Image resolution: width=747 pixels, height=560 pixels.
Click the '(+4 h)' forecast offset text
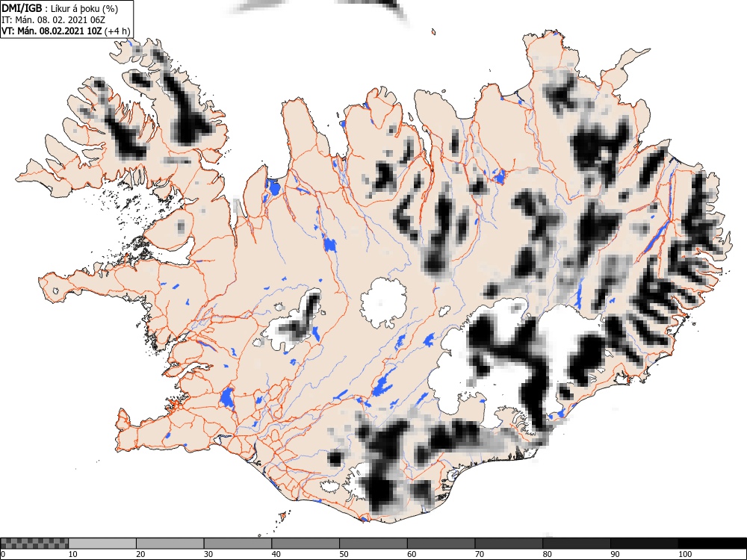tap(117, 31)
